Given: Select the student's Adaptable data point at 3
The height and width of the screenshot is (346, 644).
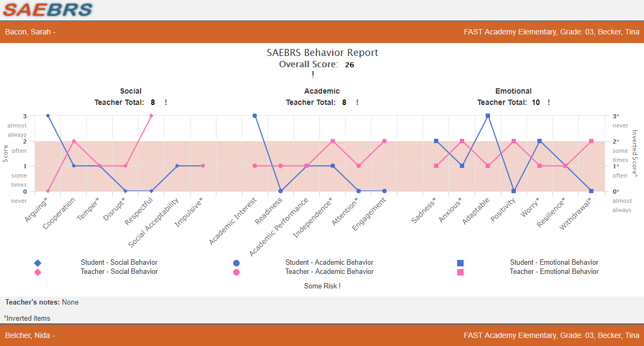Looking at the screenshot, I should click(488, 116).
